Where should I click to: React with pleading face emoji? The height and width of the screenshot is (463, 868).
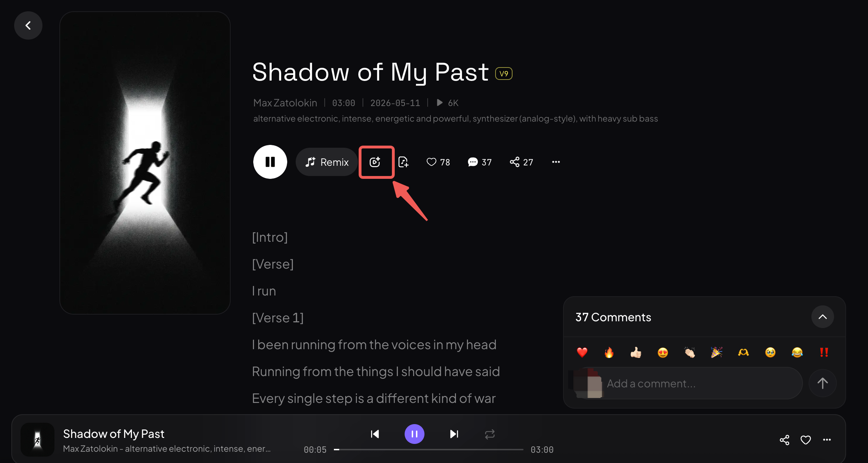tap(770, 352)
